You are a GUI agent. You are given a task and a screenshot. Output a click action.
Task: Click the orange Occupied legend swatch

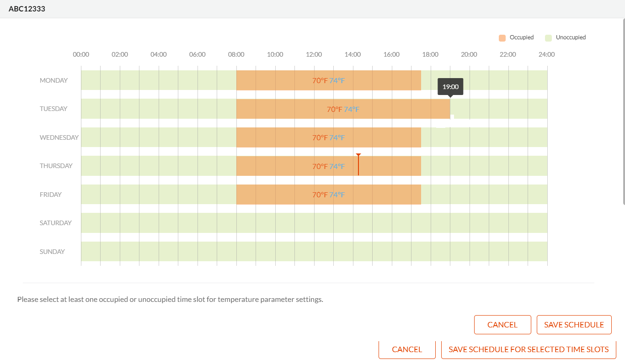(502, 37)
